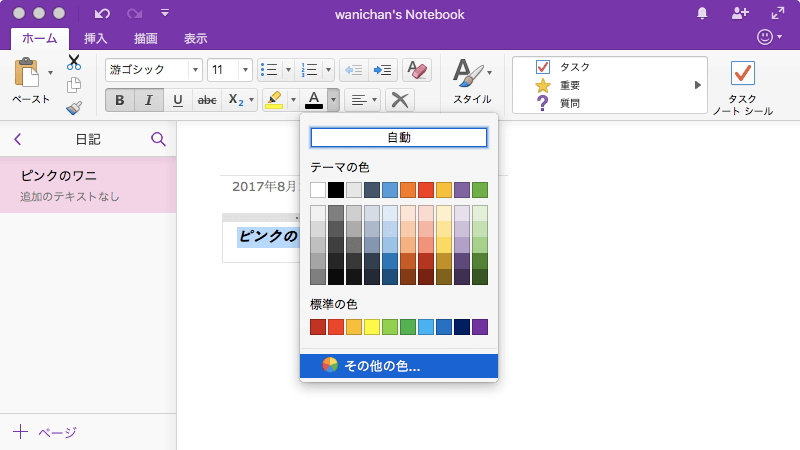Open the notifications bell
The width and height of the screenshot is (800, 450).
tap(702, 14)
